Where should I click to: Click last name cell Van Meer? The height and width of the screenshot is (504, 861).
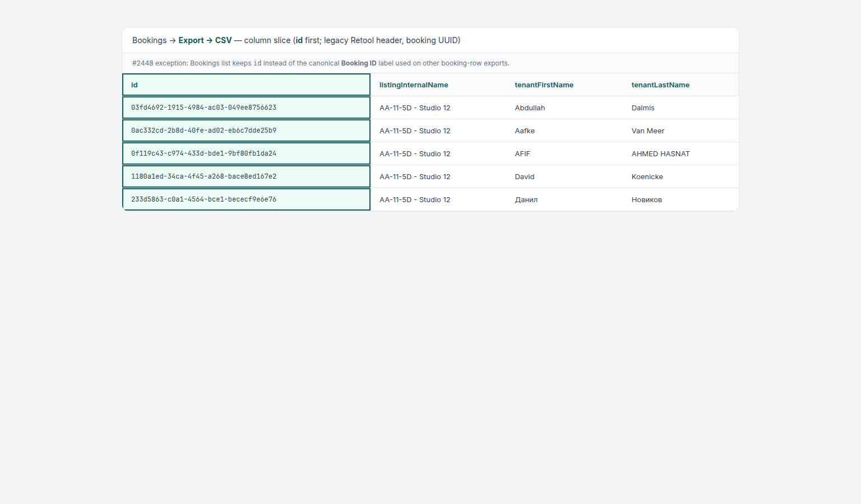pyautogui.click(x=681, y=130)
